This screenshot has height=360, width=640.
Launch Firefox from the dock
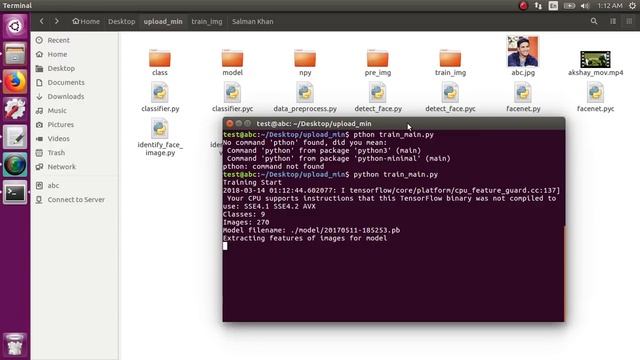(15, 82)
